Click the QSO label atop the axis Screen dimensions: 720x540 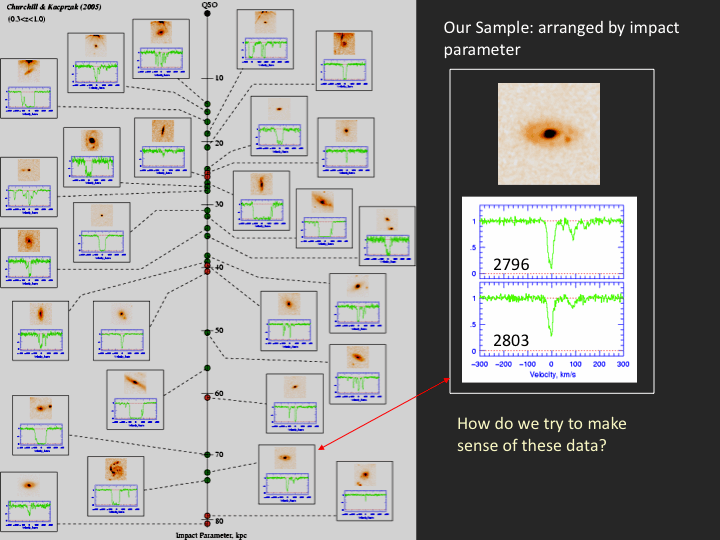(x=208, y=6)
